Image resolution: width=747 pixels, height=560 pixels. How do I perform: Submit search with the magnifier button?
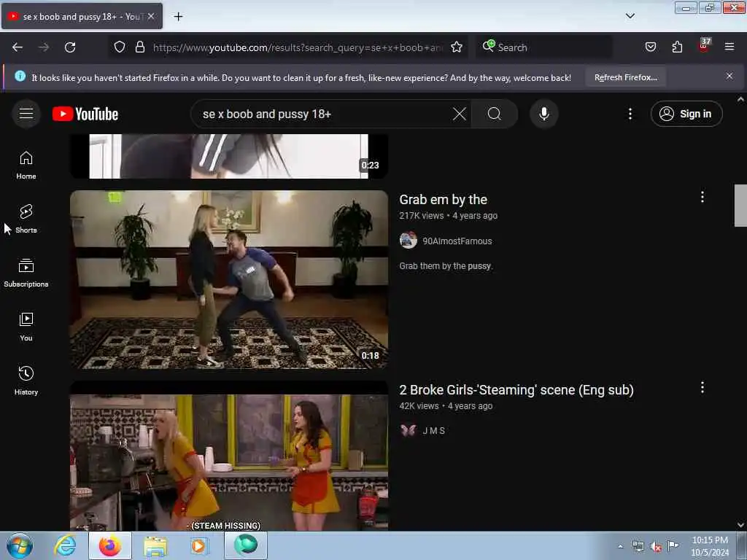(x=494, y=114)
